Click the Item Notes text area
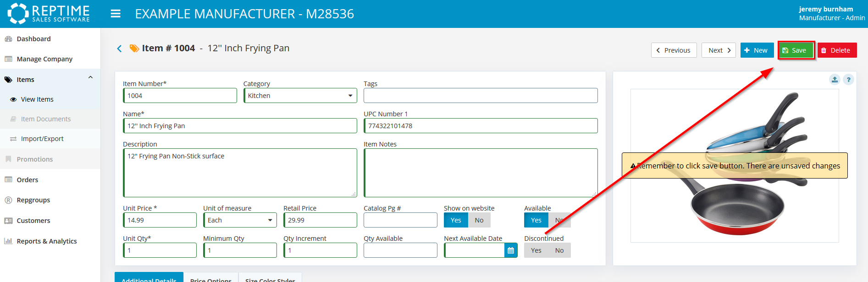Image resolution: width=868 pixels, height=282 pixels. coord(481,173)
